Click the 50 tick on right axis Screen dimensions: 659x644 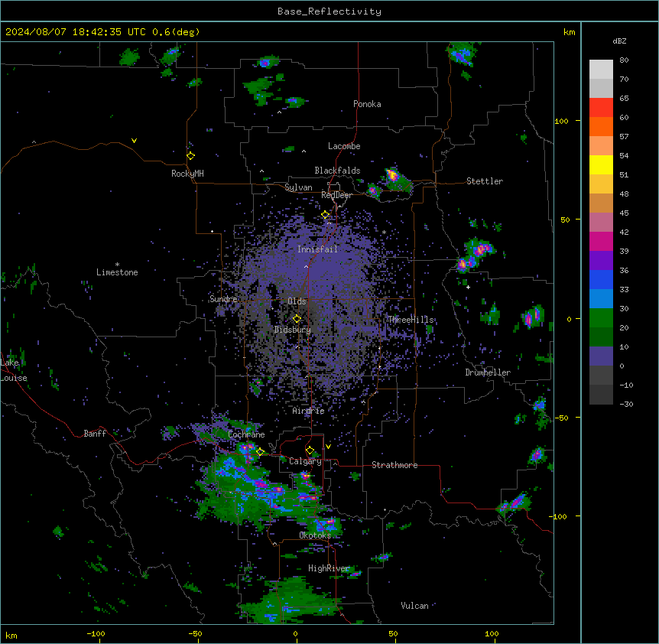tap(565, 220)
